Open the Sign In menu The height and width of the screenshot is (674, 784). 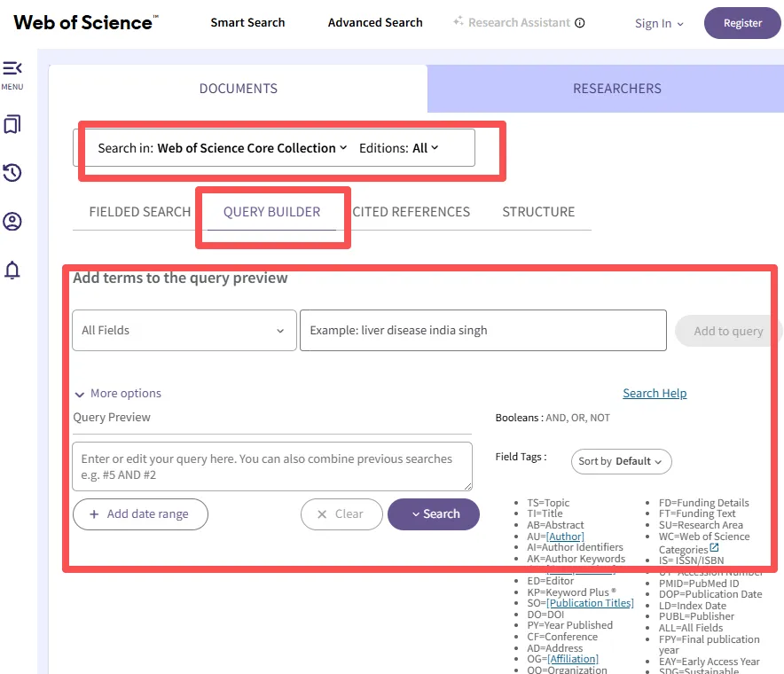pos(659,24)
